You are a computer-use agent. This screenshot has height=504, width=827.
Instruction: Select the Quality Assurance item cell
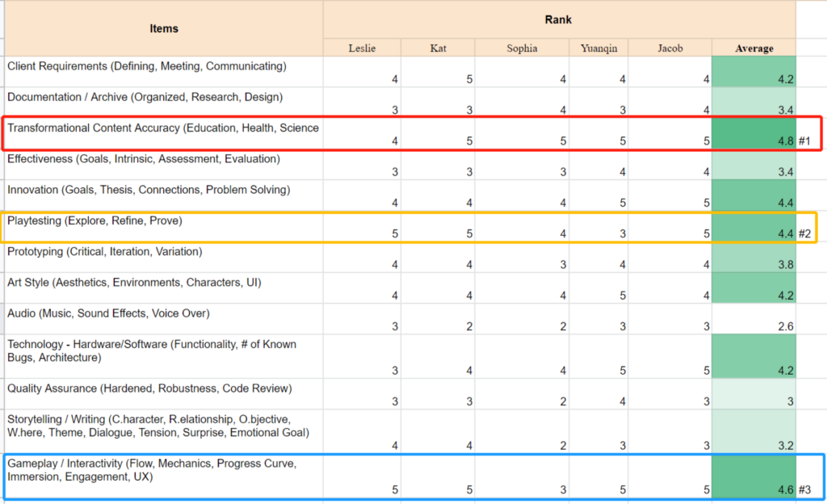163,394
